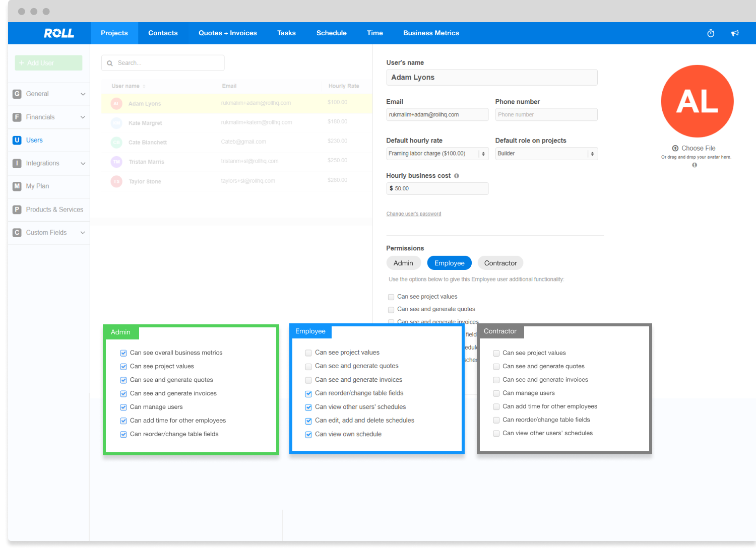Click the ROLL logo
This screenshot has width=756, height=554.
59,33
